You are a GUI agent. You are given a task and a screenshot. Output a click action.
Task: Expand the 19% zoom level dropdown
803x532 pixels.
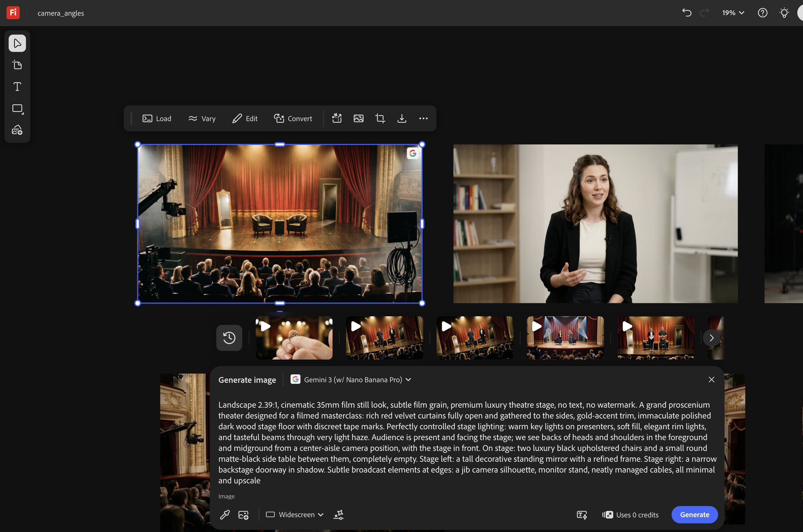click(x=733, y=13)
